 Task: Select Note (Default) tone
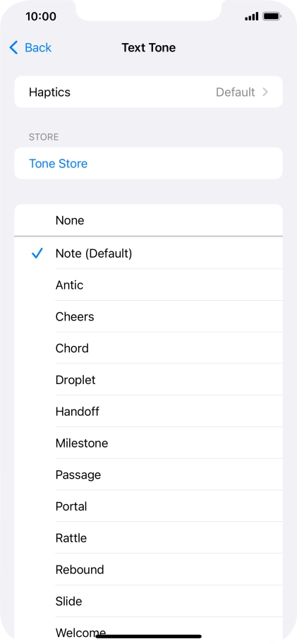148,254
